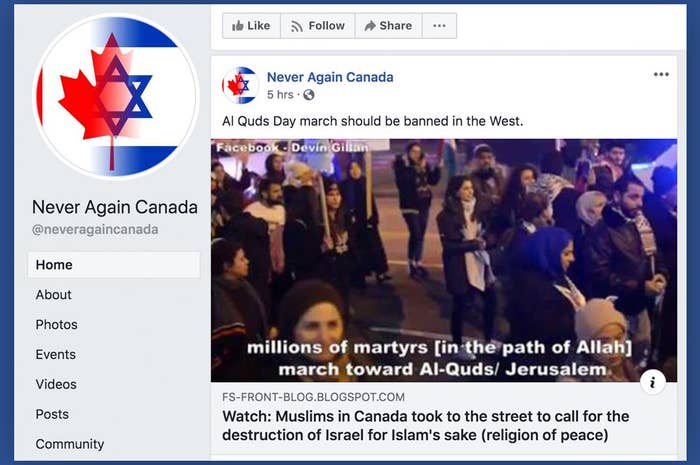Viewport: 700px width, 465px height.
Task: Click the link info icon
Action: pyautogui.click(x=653, y=382)
